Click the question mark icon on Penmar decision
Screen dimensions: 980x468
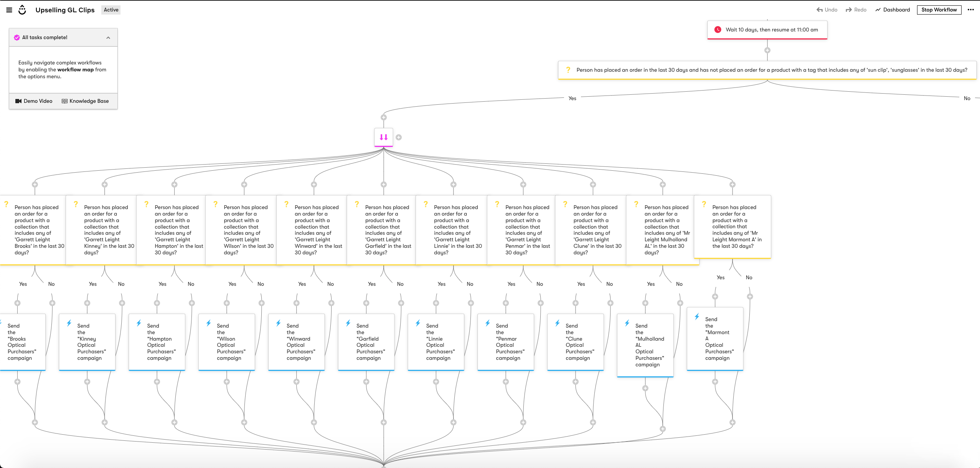[497, 204]
